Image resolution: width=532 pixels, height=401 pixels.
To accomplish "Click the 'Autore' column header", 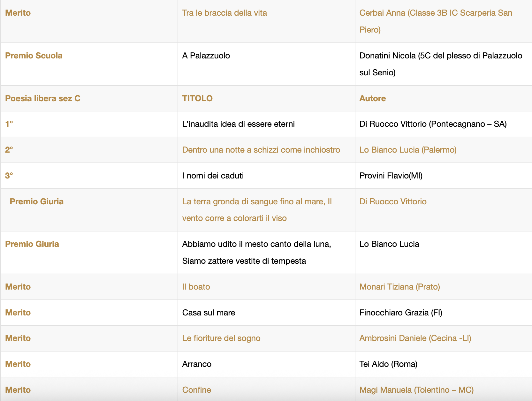I will (372, 98).
